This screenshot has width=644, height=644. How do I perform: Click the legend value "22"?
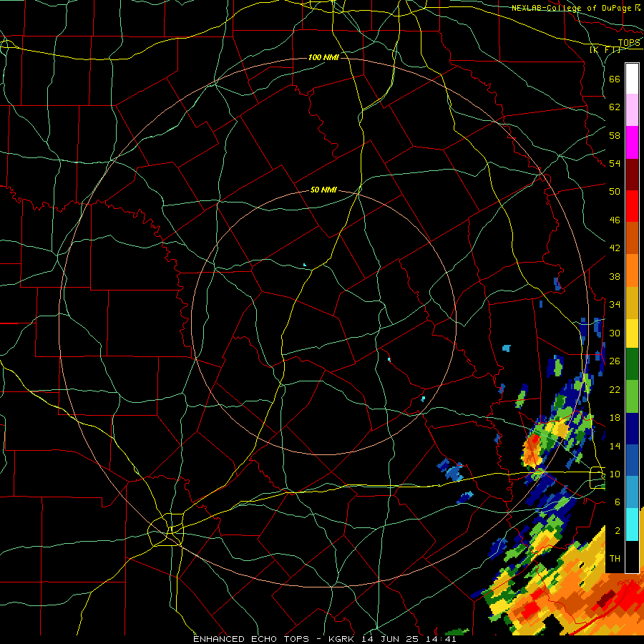615,389
